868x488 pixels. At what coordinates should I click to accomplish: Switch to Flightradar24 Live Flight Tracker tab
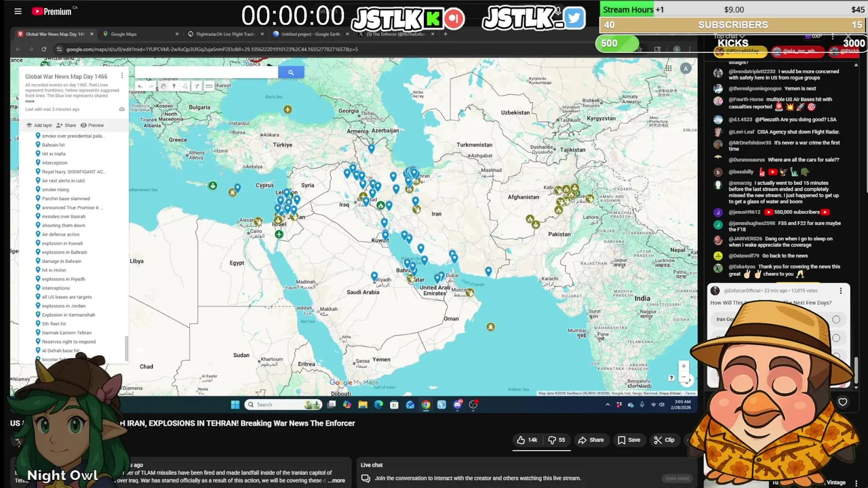(x=225, y=34)
